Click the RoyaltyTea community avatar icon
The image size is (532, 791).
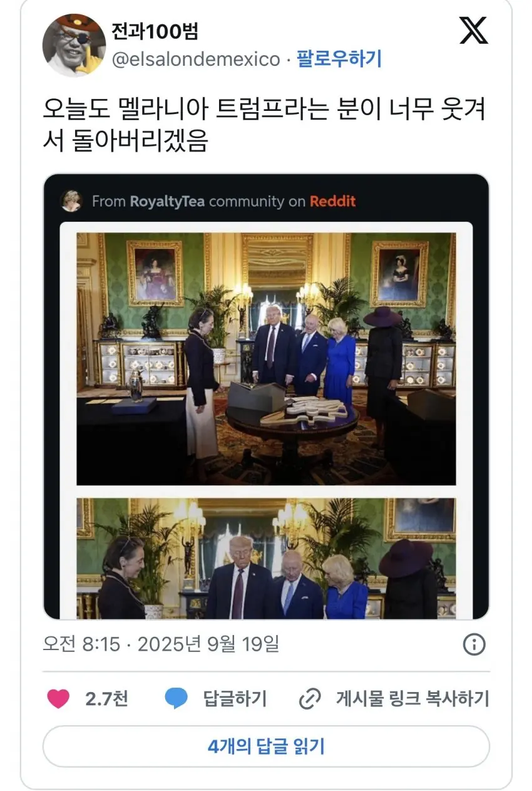[x=71, y=201]
